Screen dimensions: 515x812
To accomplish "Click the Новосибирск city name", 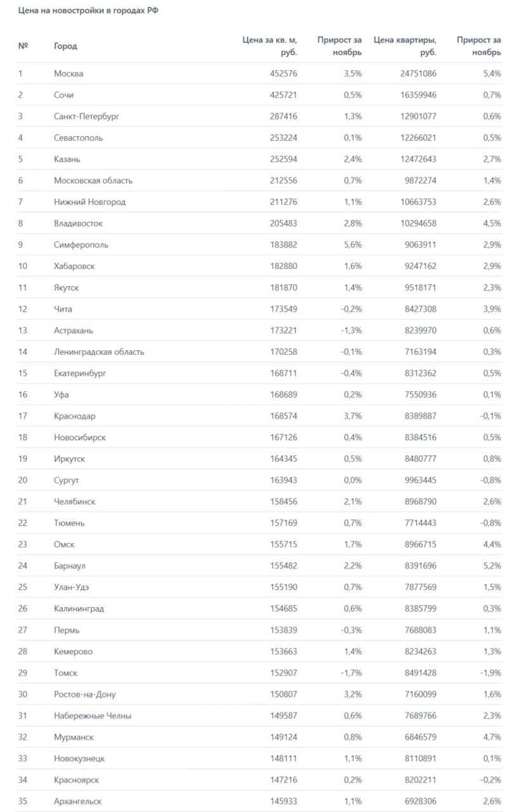I will click(x=80, y=438).
